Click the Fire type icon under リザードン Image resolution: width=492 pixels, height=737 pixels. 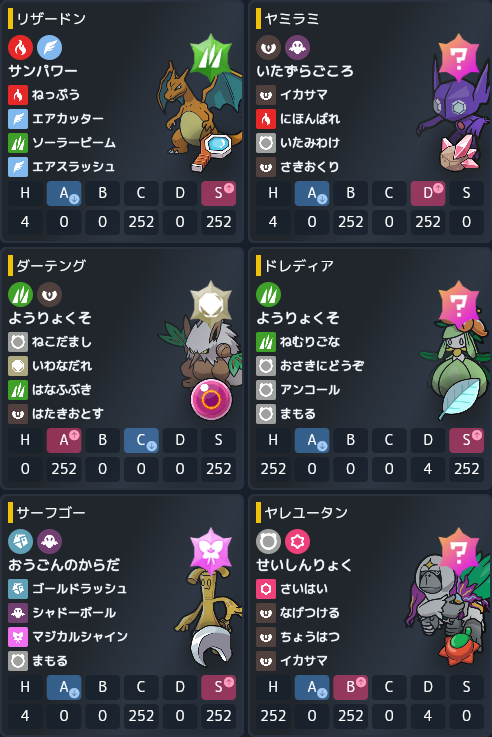tap(20, 47)
